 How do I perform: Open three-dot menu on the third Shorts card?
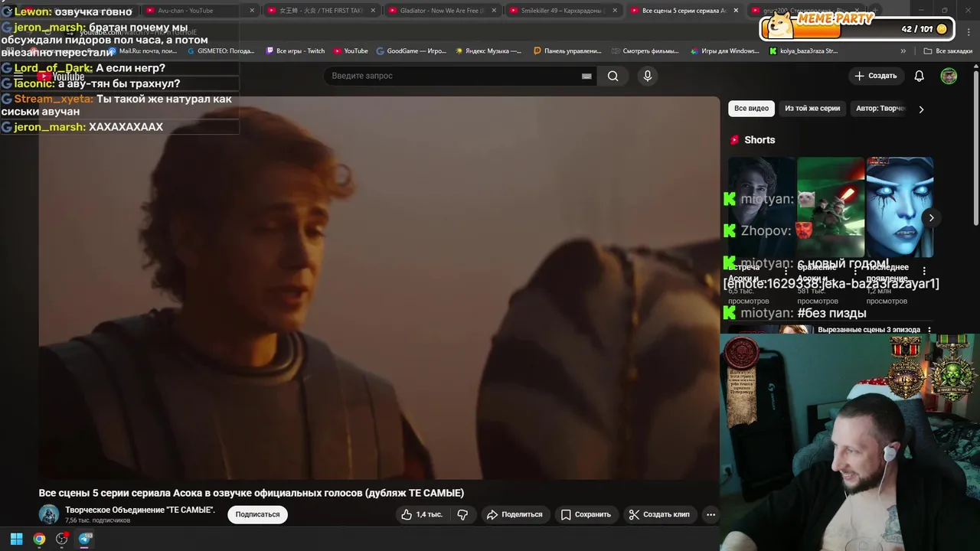[x=924, y=271]
